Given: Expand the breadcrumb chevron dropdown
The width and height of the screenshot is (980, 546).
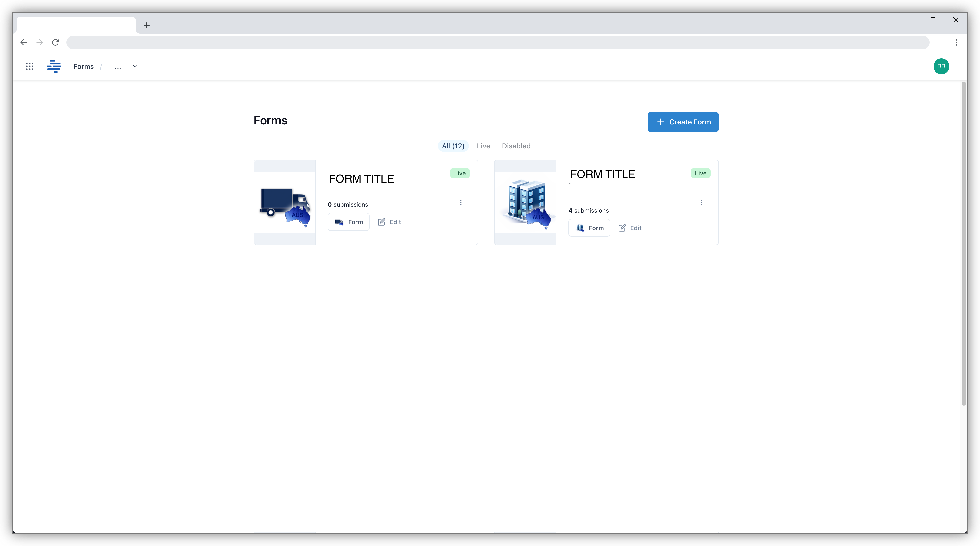Looking at the screenshot, I should [135, 67].
